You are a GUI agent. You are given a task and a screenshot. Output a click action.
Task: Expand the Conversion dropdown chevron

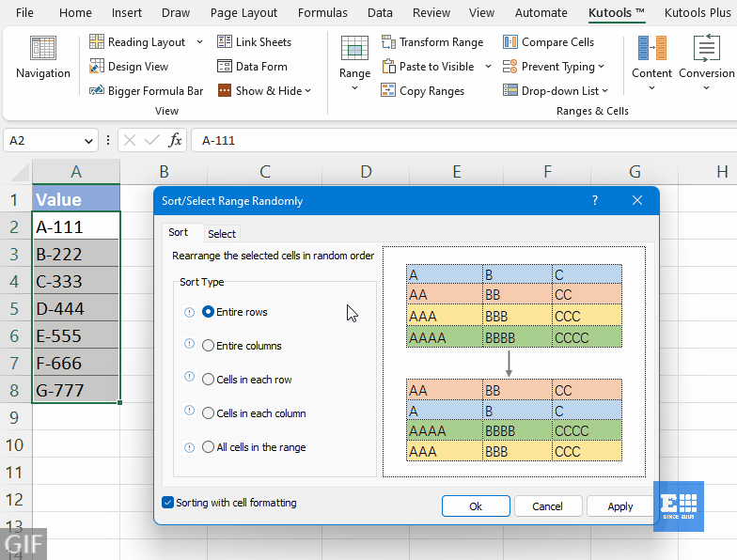[x=707, y=88]
